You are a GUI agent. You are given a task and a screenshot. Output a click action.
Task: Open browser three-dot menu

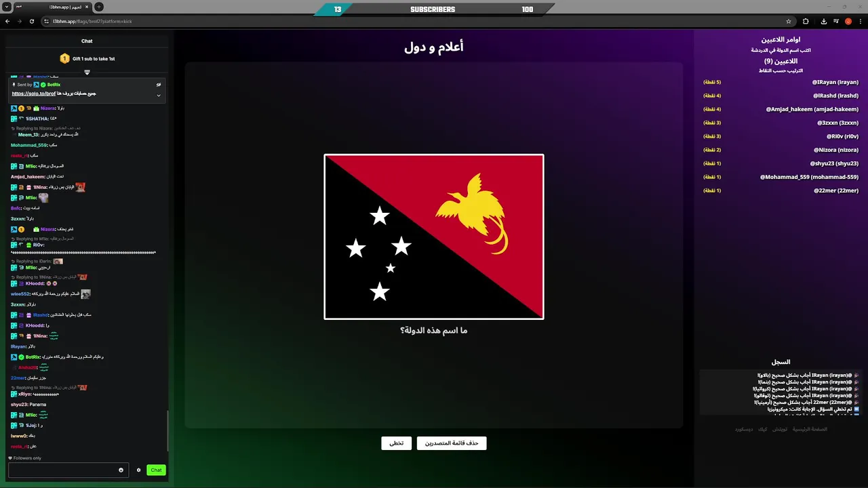(860, 21)
